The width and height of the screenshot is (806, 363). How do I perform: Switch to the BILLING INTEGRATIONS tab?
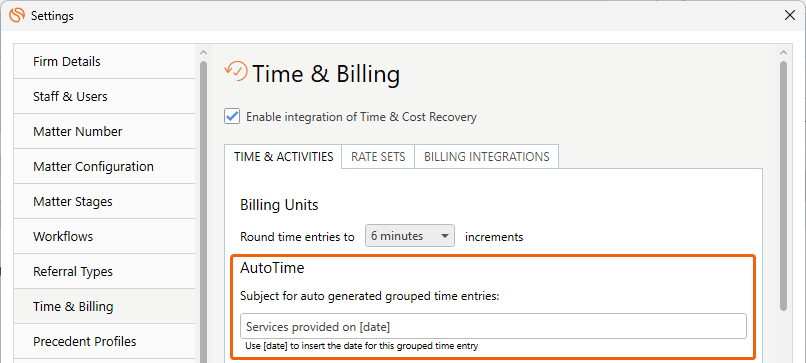click(x=486, y=157)
